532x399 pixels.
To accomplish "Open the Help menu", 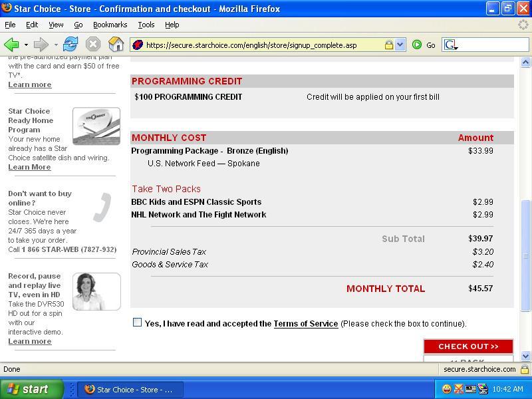I will tap(172, 25).
